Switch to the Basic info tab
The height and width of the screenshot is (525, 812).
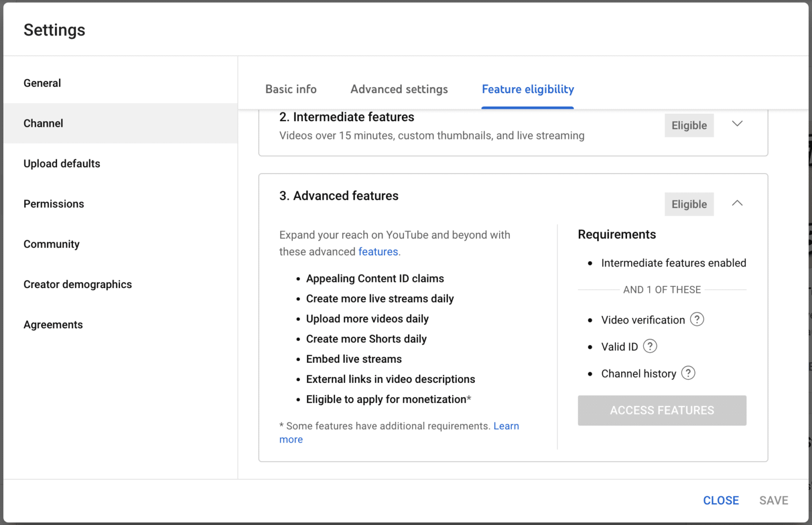coord(291,89)
